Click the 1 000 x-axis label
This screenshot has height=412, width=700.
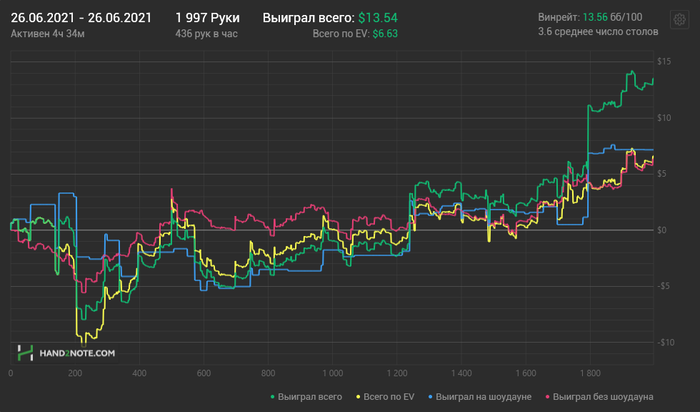[333, 374]
